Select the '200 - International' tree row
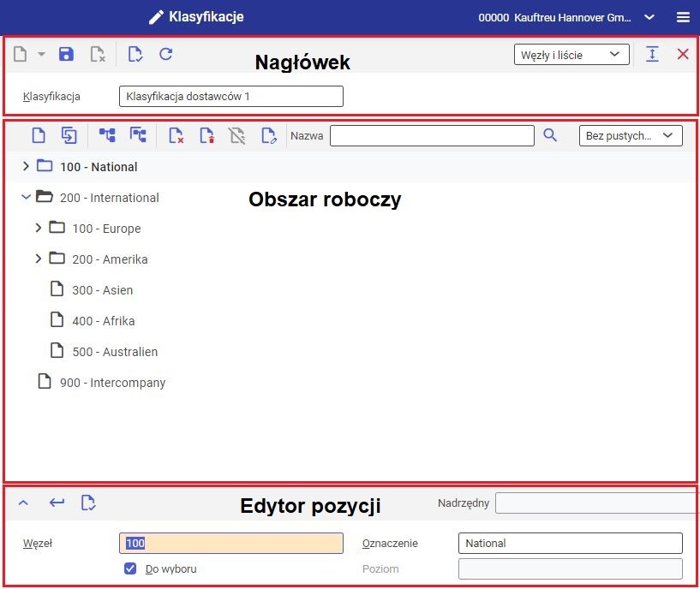700x589 pixels. tap(350, 197)
